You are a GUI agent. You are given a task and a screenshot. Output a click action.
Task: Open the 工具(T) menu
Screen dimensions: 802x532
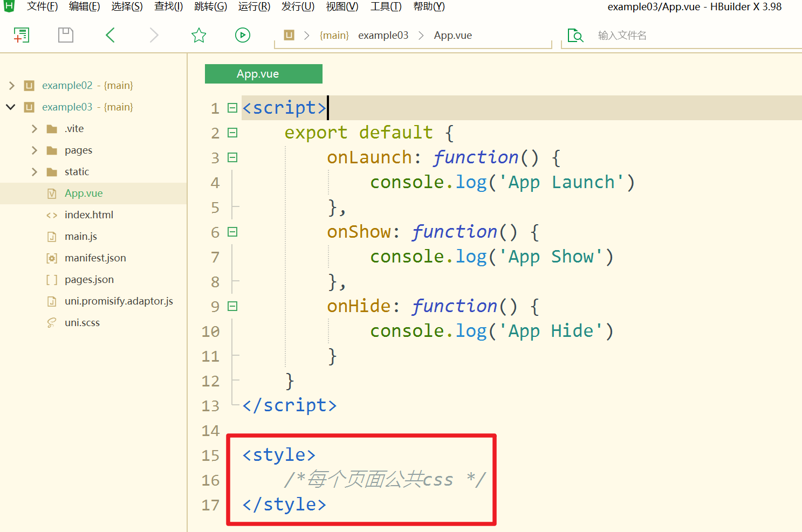[386, 6]
